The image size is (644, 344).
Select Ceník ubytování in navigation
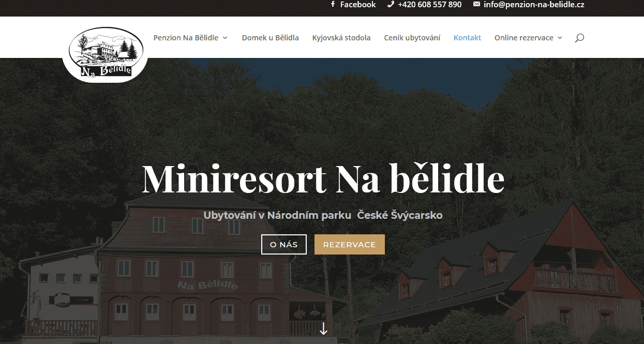pos(412,38)
